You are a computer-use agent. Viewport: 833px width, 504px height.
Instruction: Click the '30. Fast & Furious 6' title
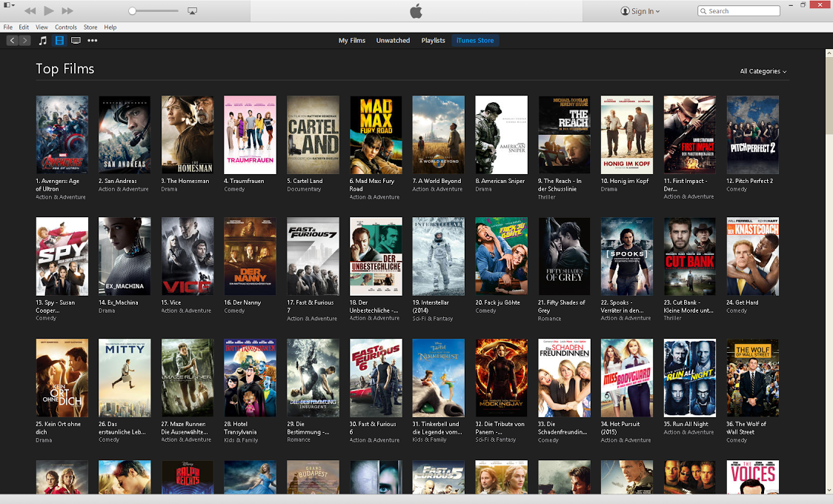[373, 428]
